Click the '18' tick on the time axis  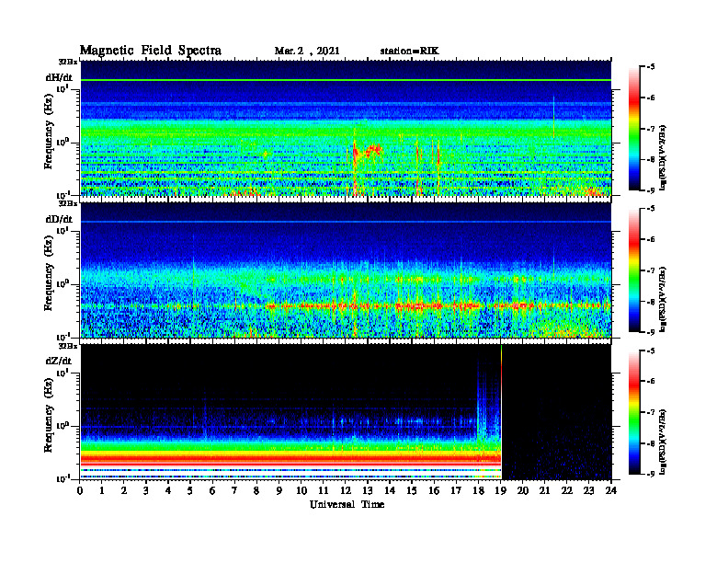[x=478, y=491]
